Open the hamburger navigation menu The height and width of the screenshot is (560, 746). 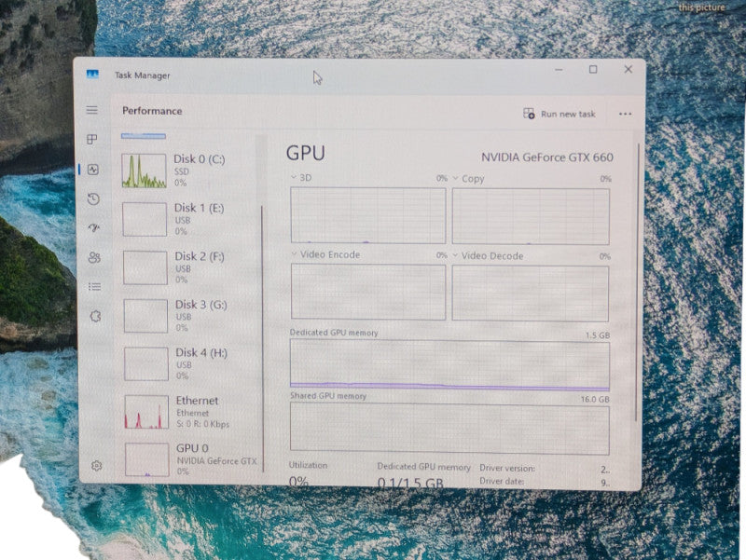click(91, 110)
